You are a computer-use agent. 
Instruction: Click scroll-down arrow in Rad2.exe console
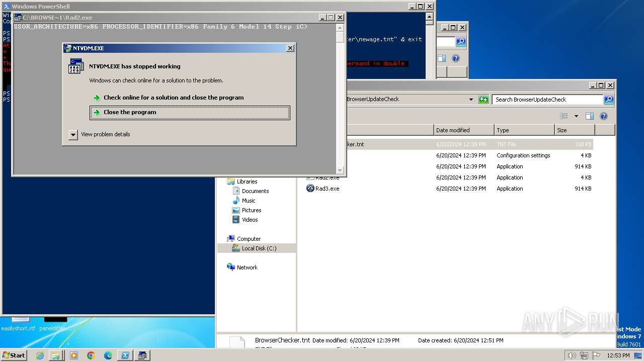[340, 170]
